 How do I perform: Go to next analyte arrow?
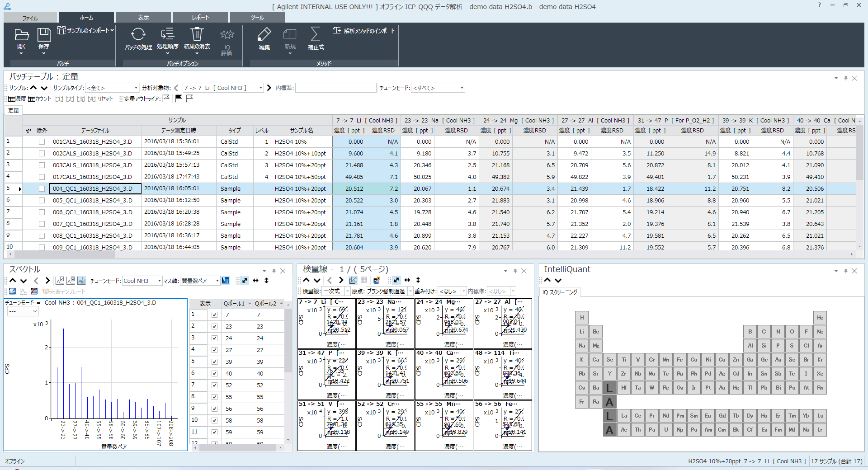coord(269,88)
